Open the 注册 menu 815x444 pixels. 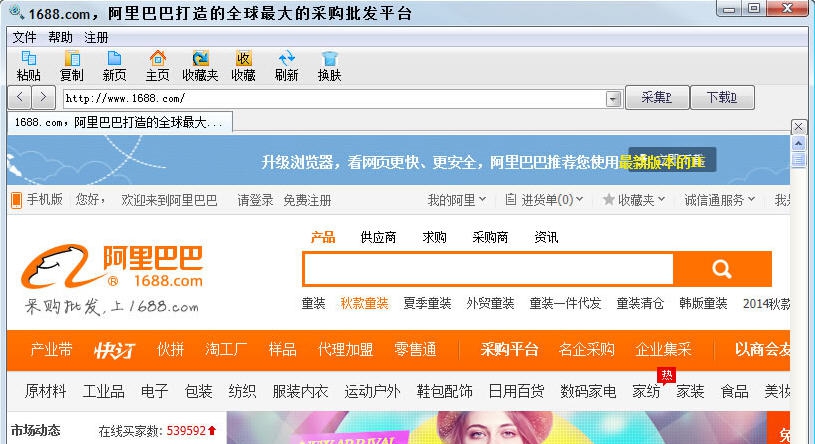96,37
